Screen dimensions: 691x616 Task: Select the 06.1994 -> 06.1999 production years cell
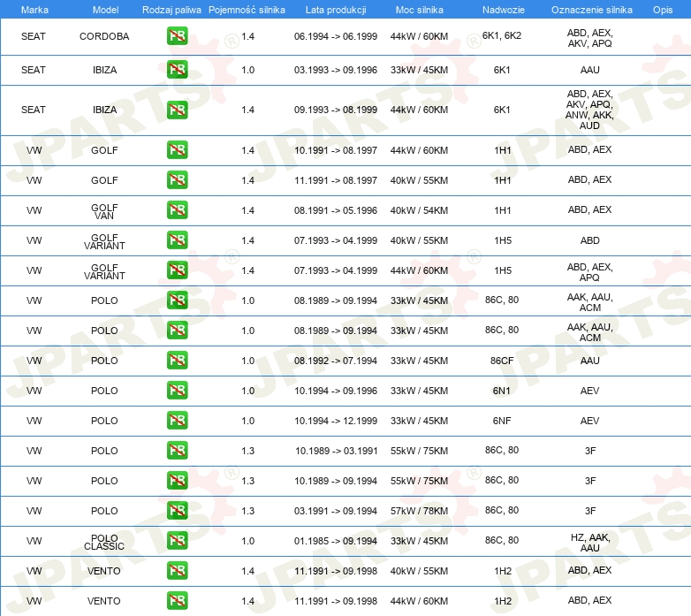tap(336, 36)
